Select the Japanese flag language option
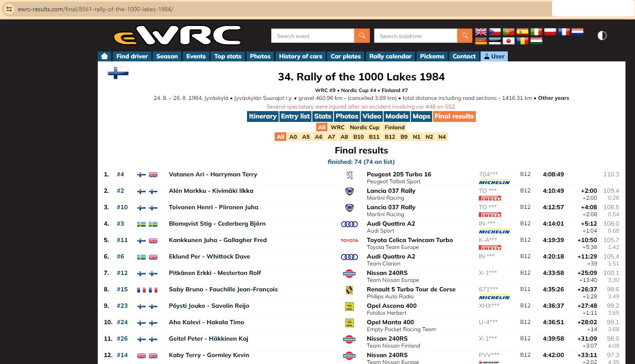The height and width of the screenshot is (364, 635). pos(508,41)
